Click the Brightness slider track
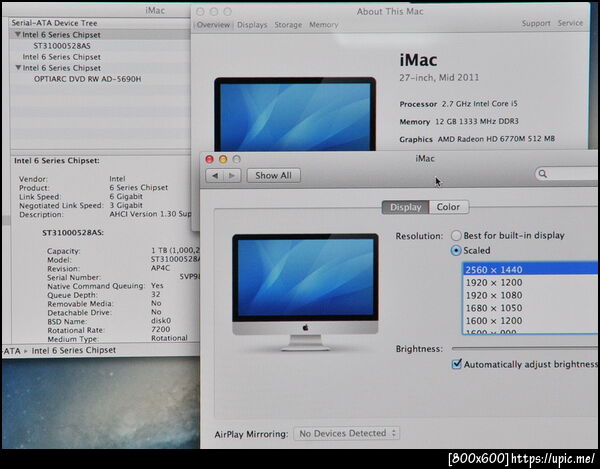The image size is (600, 469). (525, 348)
